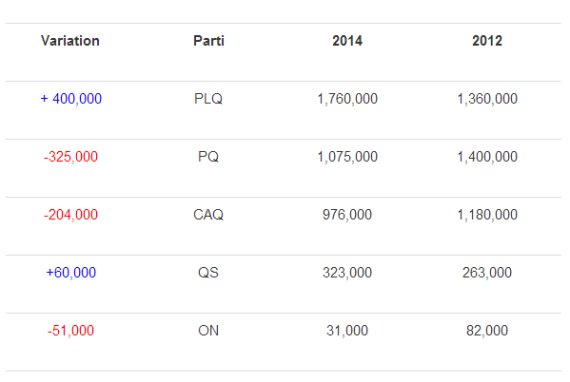Select the + 400,000 variation value
570x382 pixels.
[x=71, y=98]
